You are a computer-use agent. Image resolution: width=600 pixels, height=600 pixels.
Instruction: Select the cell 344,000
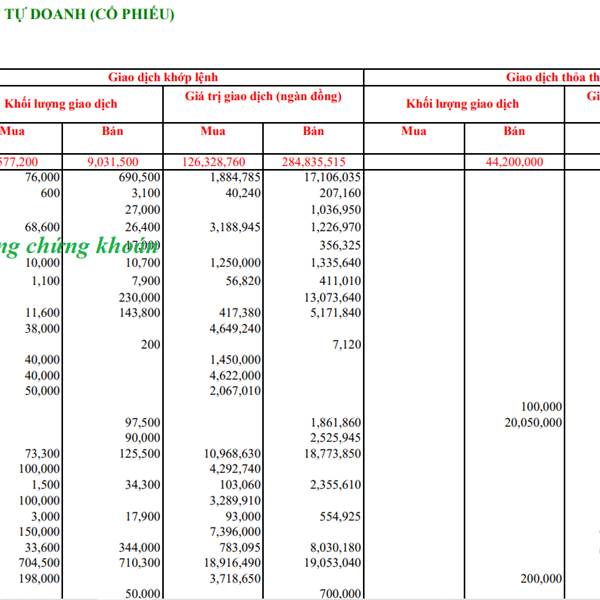point(139,548)
